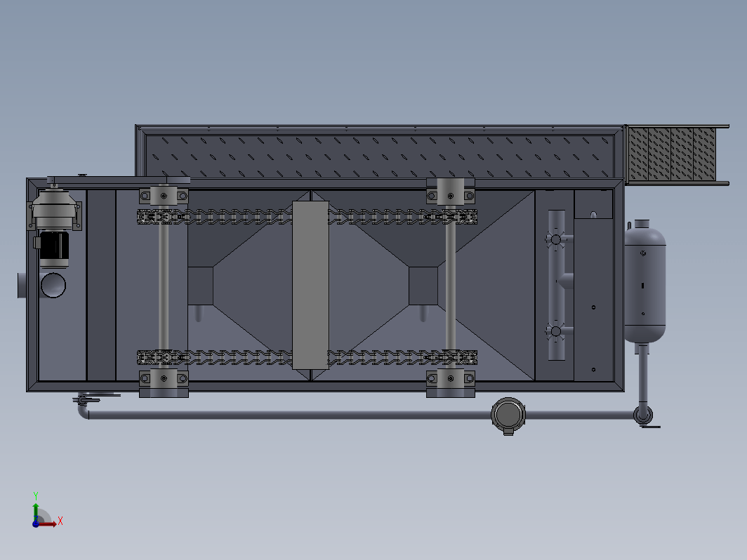Viewport: 747px width, 560px height.
Task: Click the green Y axis of the triad
Action: [36, 511]
